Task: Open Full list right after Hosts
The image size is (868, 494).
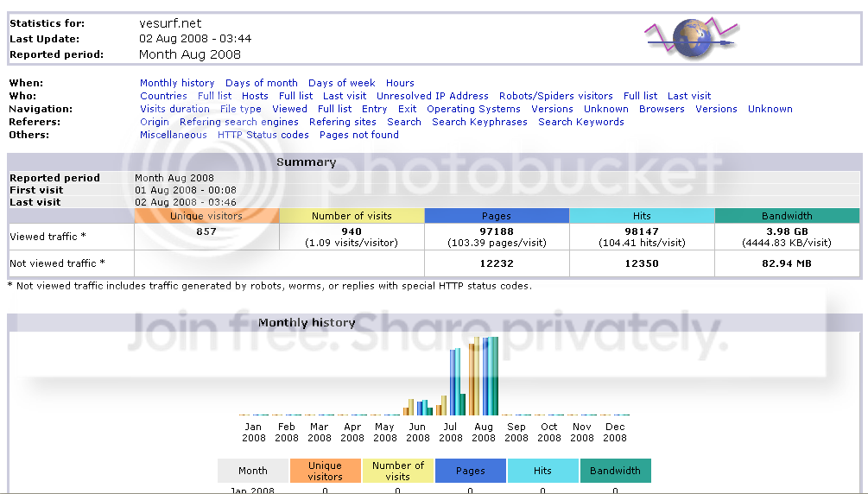Action: pyautogui.click(x=295, y=96)
